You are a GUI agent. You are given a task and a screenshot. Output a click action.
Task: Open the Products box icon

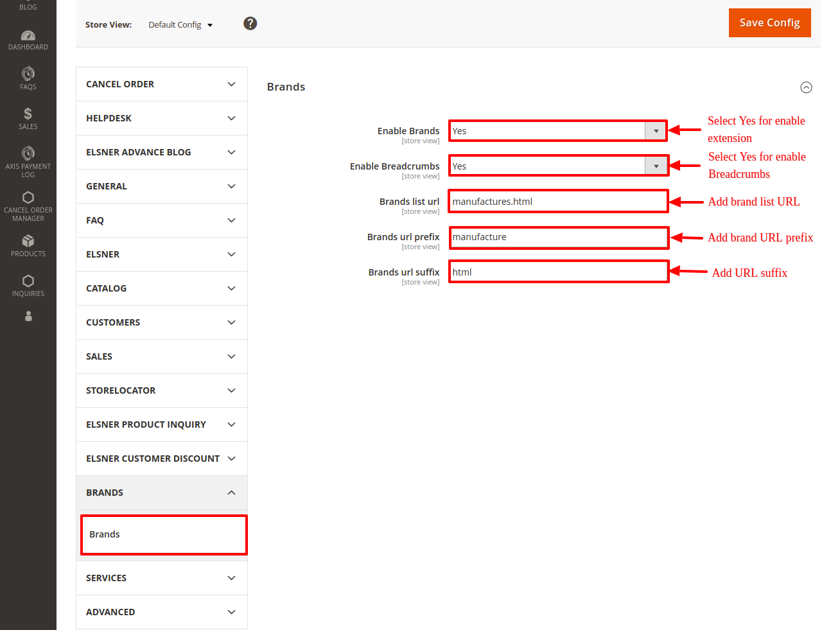point(28,245)
